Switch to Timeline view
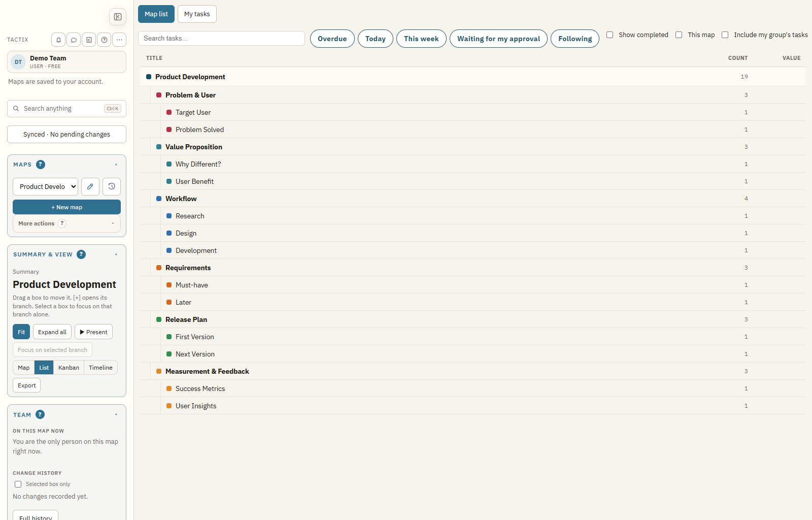Screen dimensions: 812x520 (x=100, y=368)
